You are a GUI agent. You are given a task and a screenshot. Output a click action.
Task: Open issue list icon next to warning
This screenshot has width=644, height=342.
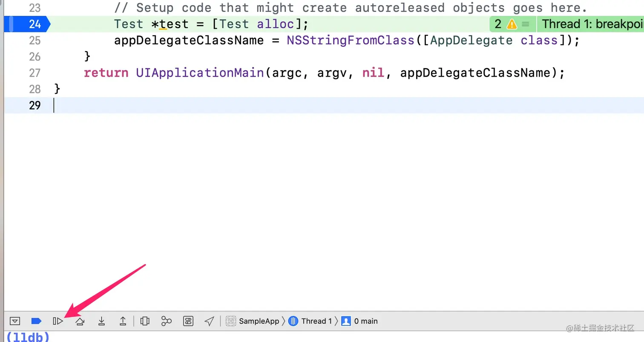click(526, 24)
